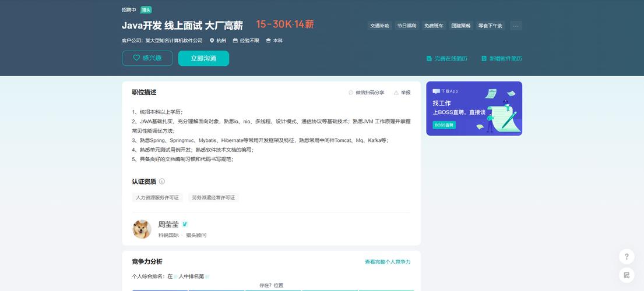Click the help question mark floating button
The image size is (644, 291).
coord(627,257)
